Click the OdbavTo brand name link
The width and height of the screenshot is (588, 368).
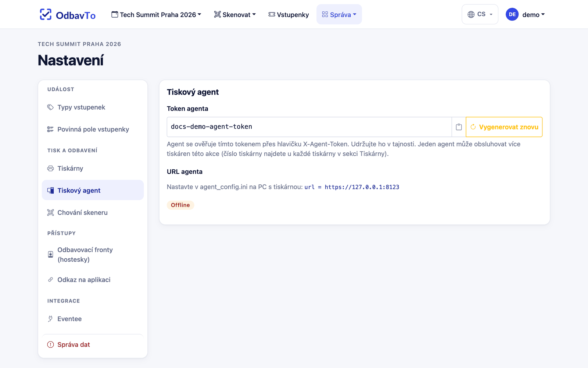[x=76, y=15]
